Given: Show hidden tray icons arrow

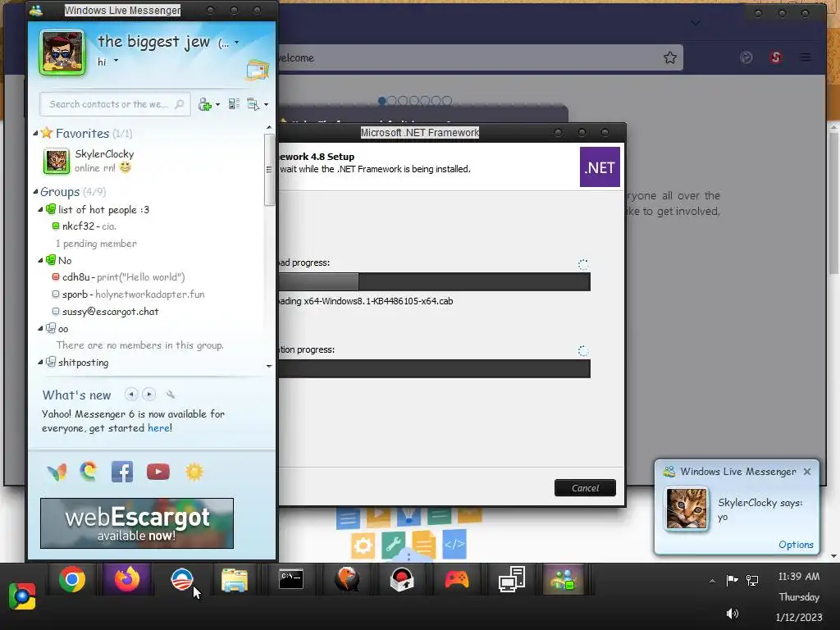Looking at the screenshot, I should [x=712, y=580].
